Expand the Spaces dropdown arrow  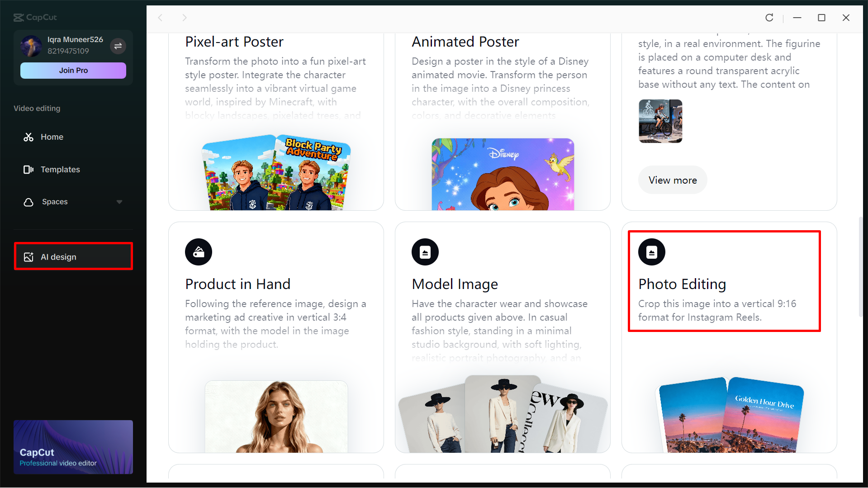(119, 202)
